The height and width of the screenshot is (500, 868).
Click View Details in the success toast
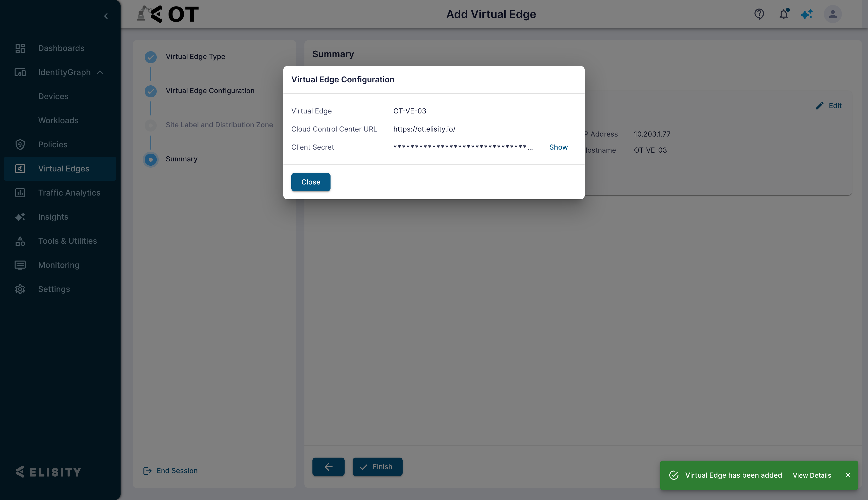pyautogui.click(x=812, y=475)
